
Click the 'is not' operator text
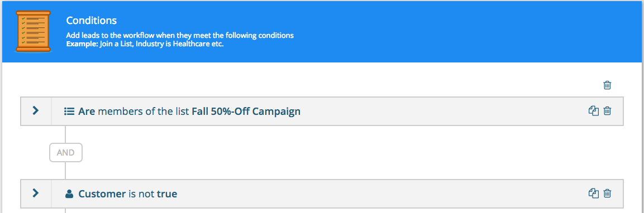pyautogui.click(x=141, y=193)
